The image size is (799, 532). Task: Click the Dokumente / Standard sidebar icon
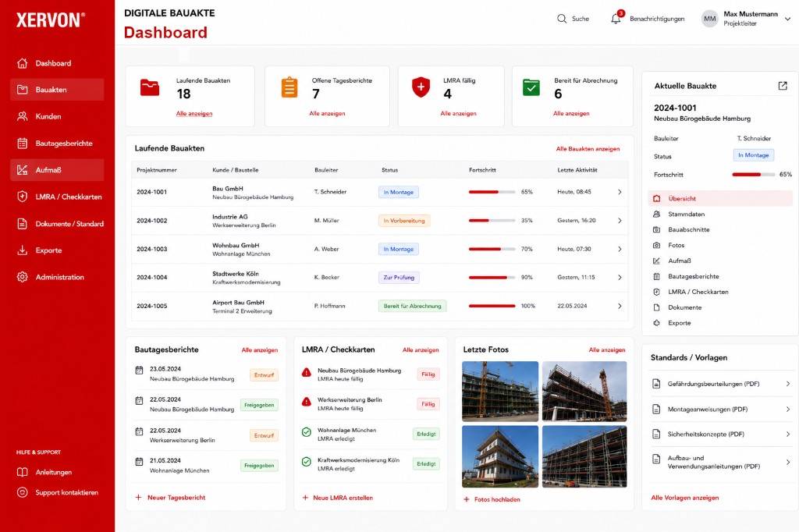(x=22, y=224)
